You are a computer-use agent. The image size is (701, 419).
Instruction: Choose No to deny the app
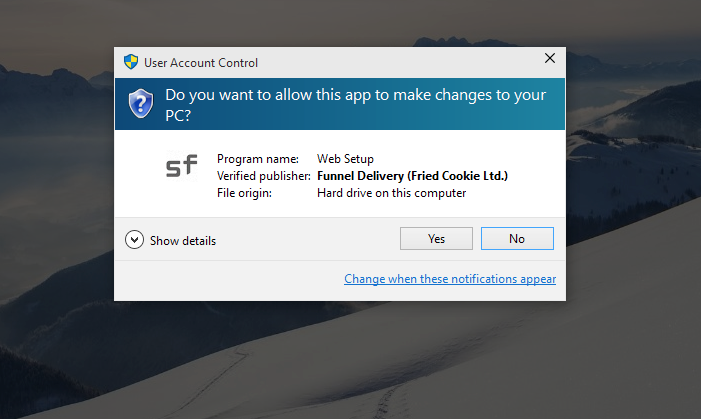[x=517, y=238]
